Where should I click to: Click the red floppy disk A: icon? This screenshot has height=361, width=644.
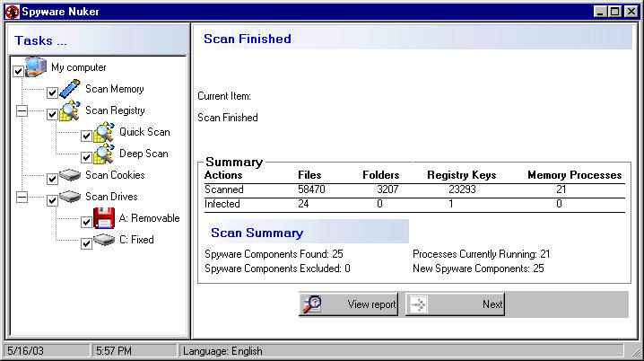[104, 218]
